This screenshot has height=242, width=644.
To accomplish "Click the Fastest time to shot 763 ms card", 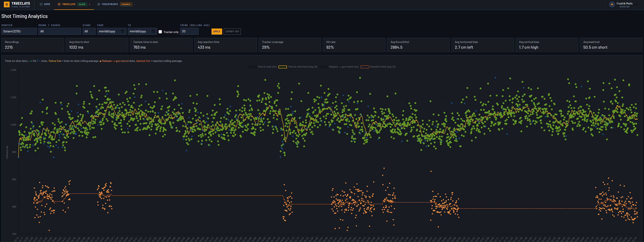I will 161,45.
